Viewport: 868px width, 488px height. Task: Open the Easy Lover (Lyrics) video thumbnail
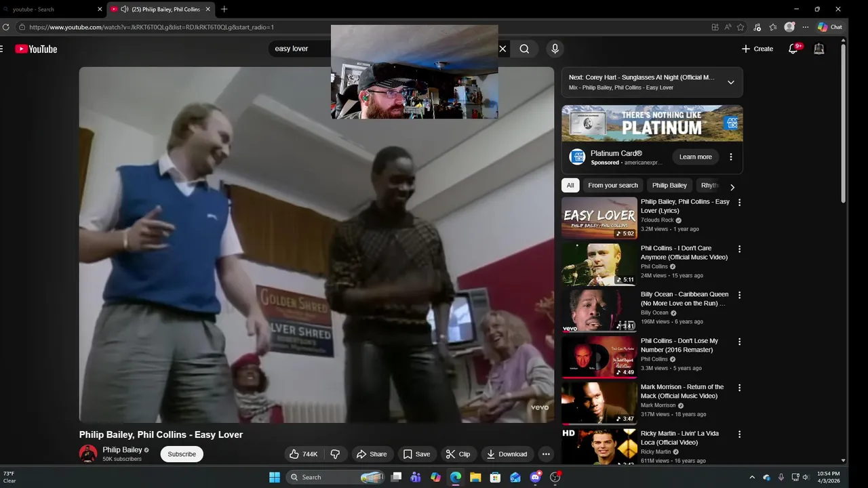coord(599,218)
